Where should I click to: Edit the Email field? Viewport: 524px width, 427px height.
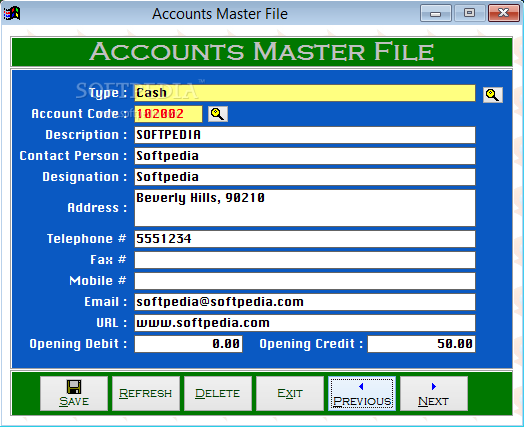pyautogui.click(x=305, y=302)
